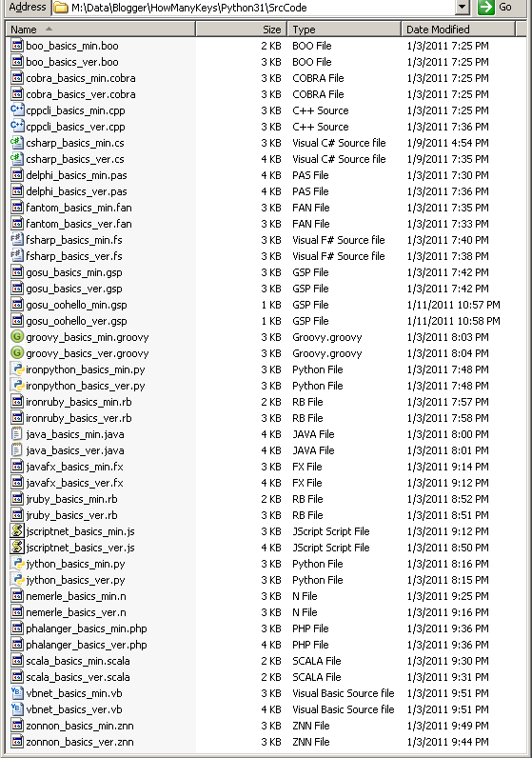Select file phalanger_basics_ver.php
Image resolution: width=532 pixels, height=758 pixels.
tap(87, 645)
